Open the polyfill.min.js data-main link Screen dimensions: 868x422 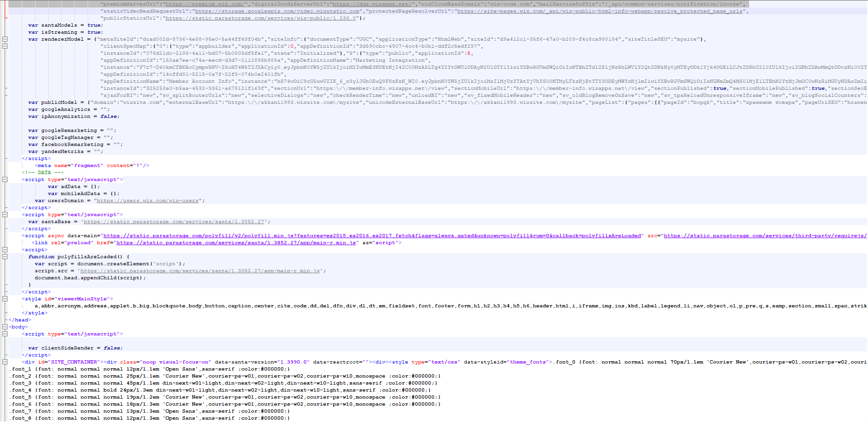tap(372, 236)
